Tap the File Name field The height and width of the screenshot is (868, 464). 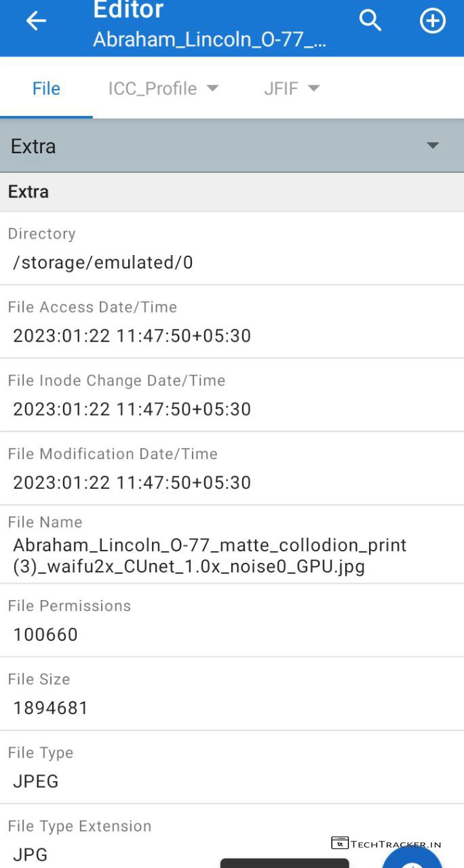(210, 555)
